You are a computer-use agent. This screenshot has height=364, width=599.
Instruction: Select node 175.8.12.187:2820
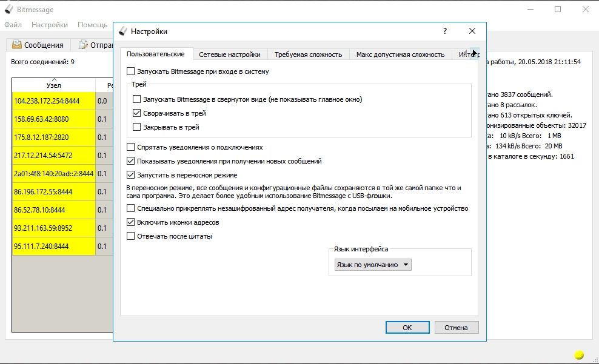[54, 137]
